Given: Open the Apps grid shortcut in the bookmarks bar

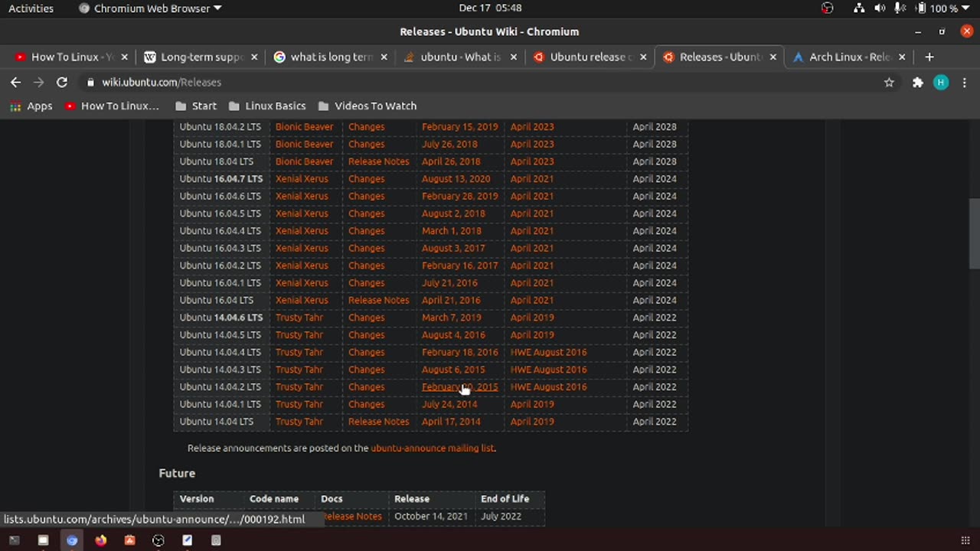Looking at the screenshot, I should (x=31, y=106).
